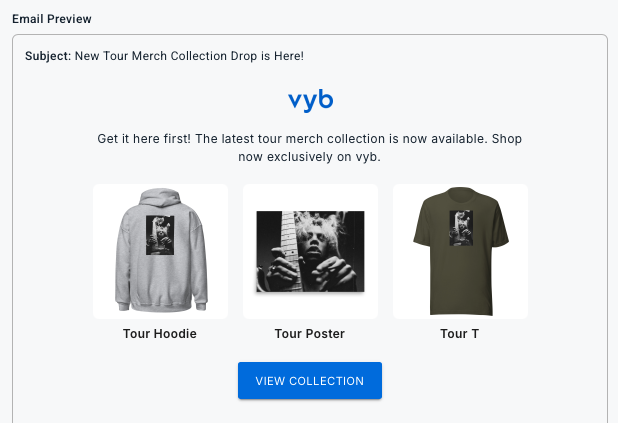Open the olive Tour T shirt image
Screen dimensions: 618x423
pos(460,251)
